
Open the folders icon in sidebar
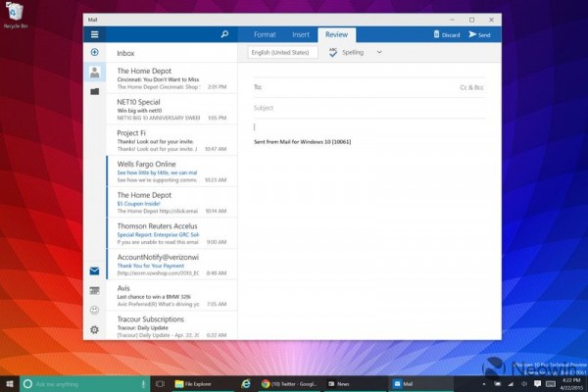coord(95,91)
